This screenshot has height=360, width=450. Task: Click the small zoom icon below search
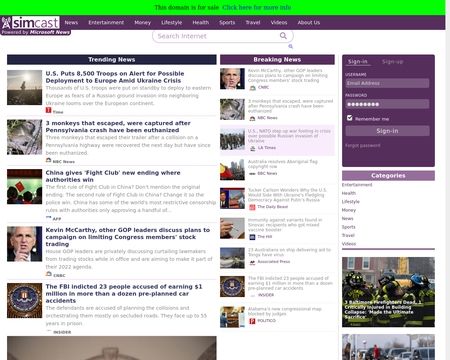tap(290, 46)
